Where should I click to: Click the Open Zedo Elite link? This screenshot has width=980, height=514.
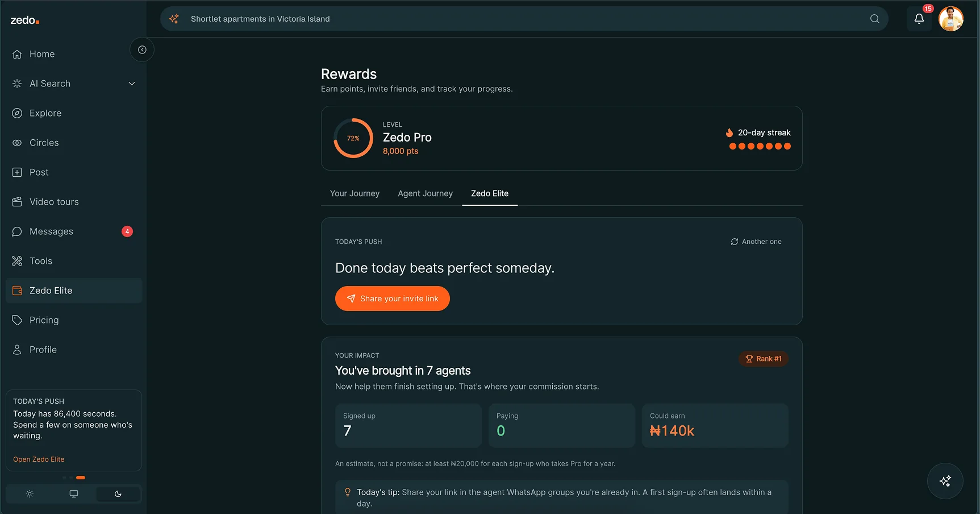pos(39,459)
